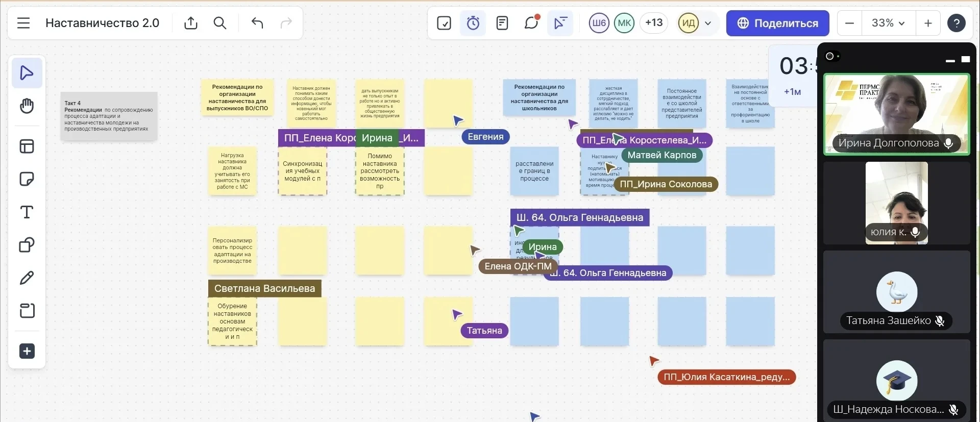Click the Ш6 participant avatar
Viewport: 980px width, 422px height.
(599, 23)
